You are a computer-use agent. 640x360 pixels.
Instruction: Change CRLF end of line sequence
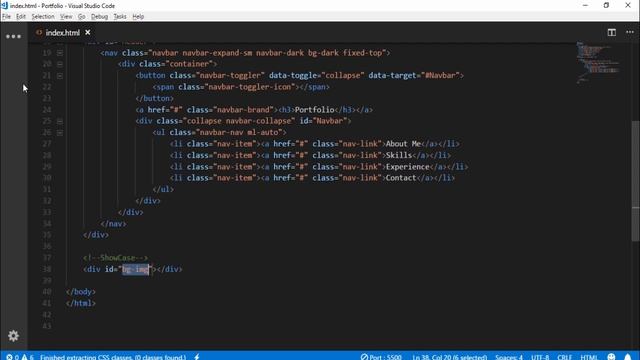point(564,357)
